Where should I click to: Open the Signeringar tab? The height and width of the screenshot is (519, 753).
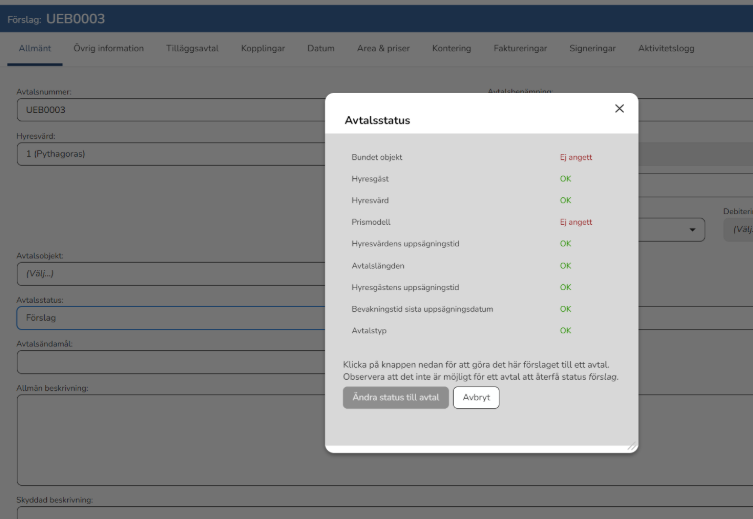click(591, 48)
